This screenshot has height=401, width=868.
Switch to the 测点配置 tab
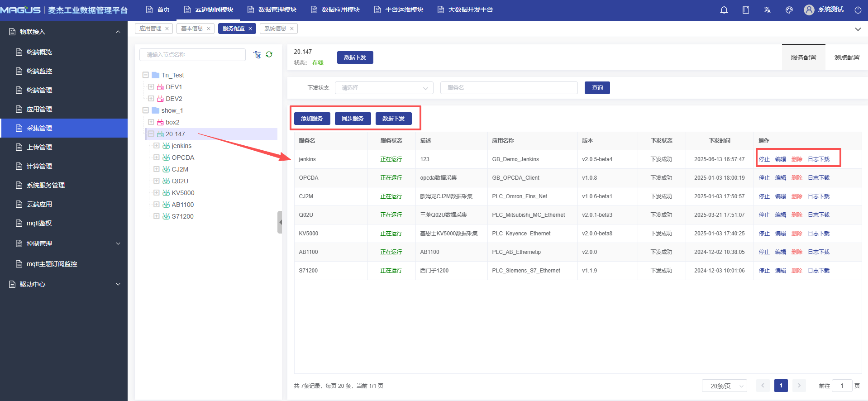[847, 57]
